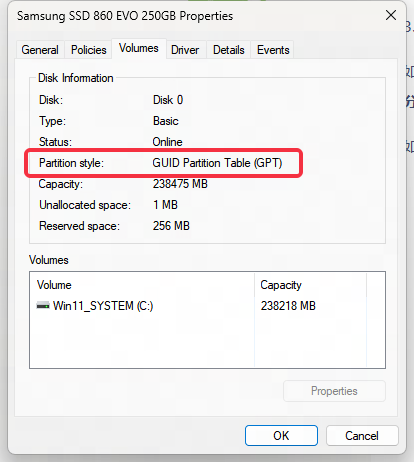Click the Online status value

coord(167,142)
